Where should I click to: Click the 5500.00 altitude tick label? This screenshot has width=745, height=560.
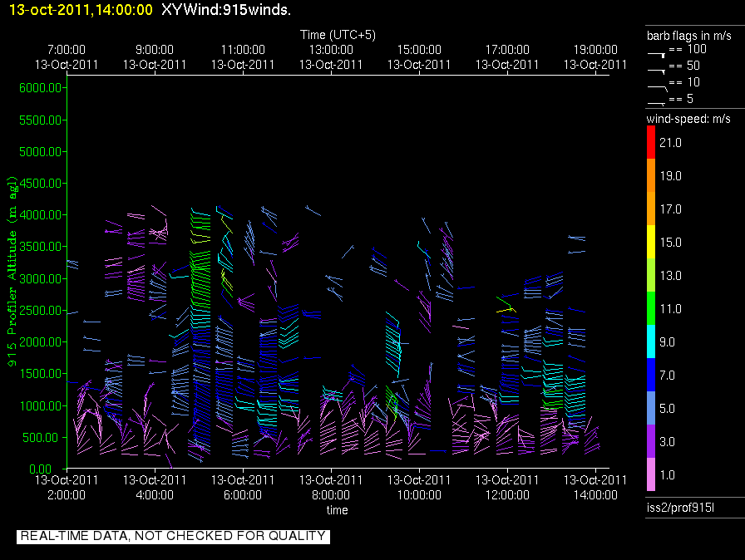(x=41, y=120)
